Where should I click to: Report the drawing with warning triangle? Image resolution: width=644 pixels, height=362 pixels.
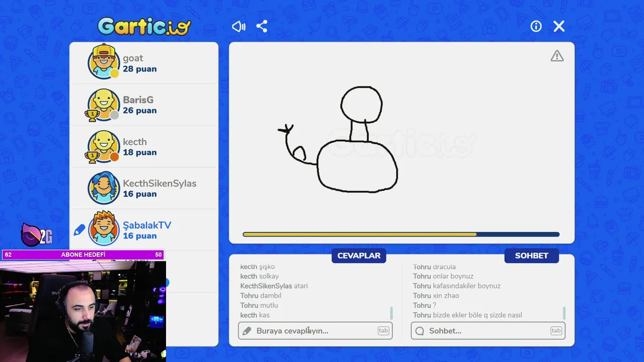[x=557, y=56]
